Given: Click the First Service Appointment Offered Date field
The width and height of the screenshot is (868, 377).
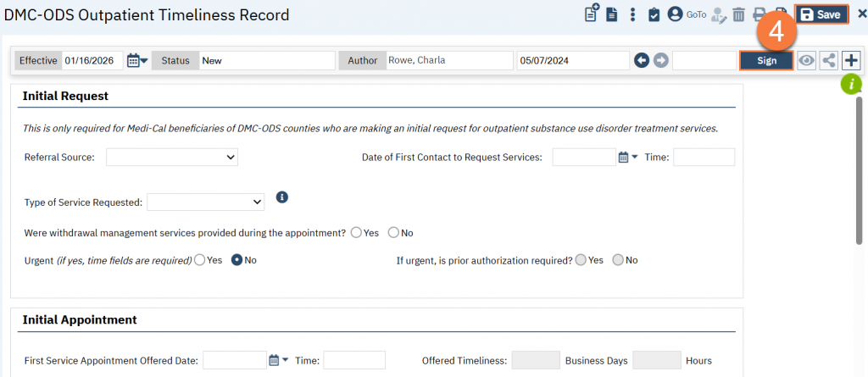Looking at the screenshot, I should click(x=235, y=360).
